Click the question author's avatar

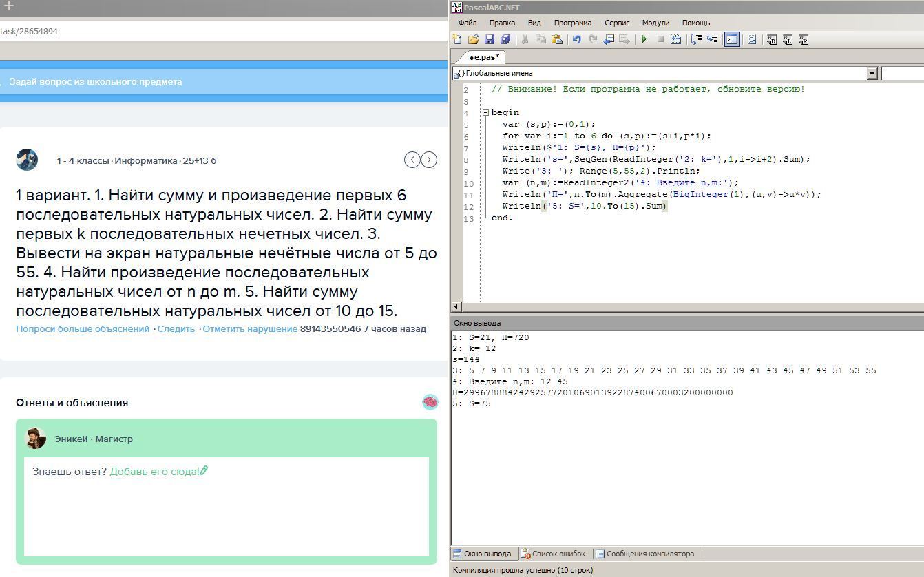(x=27, y=160)
